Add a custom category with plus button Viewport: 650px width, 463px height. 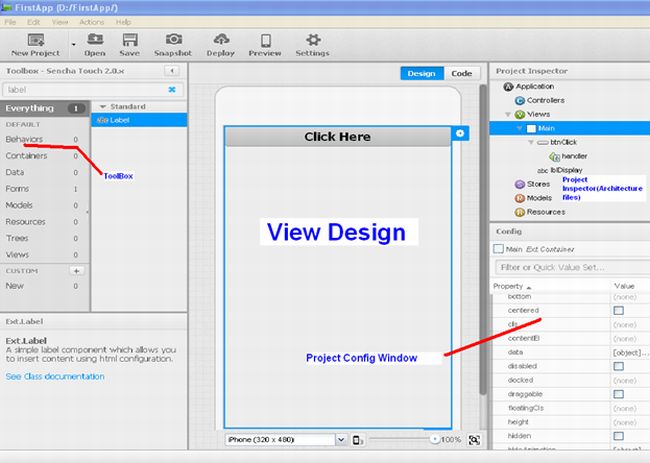point(77,271)
